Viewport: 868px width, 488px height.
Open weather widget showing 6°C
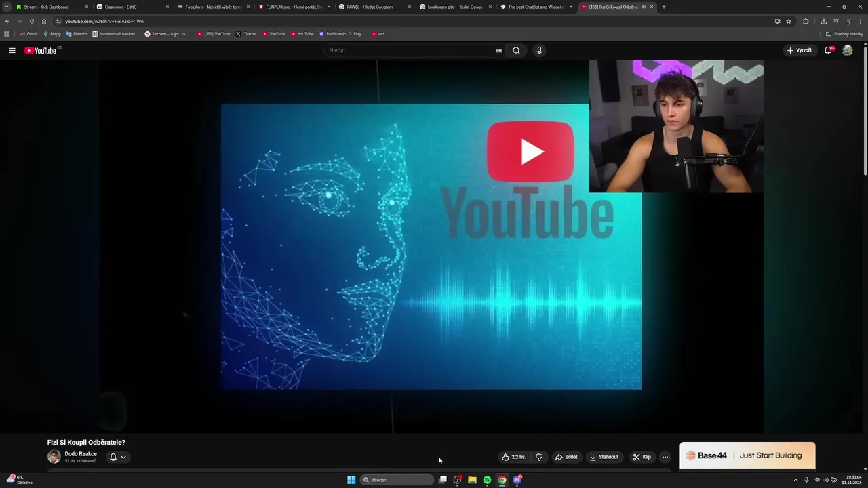click(x=18, y=480)
